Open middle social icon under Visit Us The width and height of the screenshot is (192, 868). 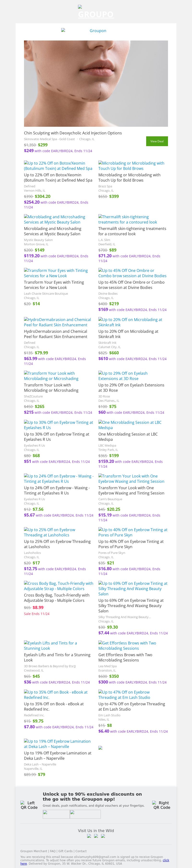click(96, 836)
